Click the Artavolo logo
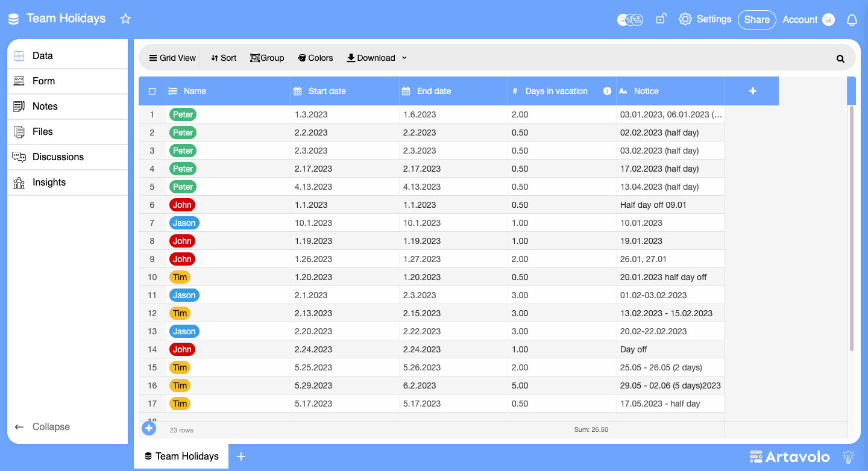This screenshot has width=868, height=471. point(790,457)
